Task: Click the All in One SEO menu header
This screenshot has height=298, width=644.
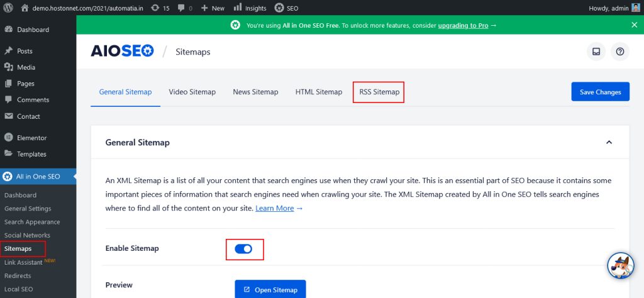Action: pos(38,177)
